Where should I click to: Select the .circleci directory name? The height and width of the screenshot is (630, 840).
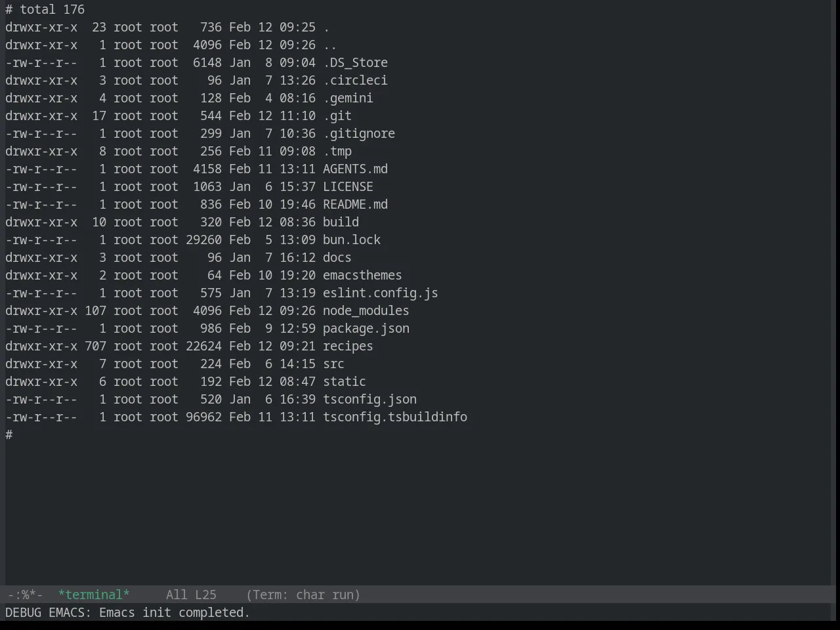click(355, 80)
